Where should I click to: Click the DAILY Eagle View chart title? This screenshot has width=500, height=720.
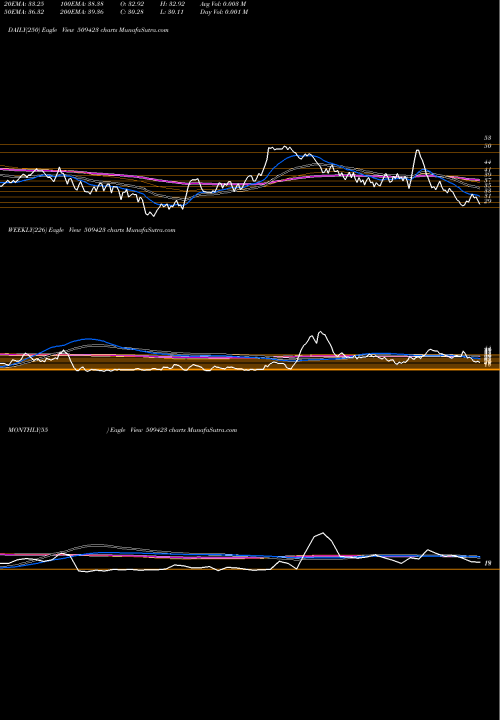click(x=88, y=30)
